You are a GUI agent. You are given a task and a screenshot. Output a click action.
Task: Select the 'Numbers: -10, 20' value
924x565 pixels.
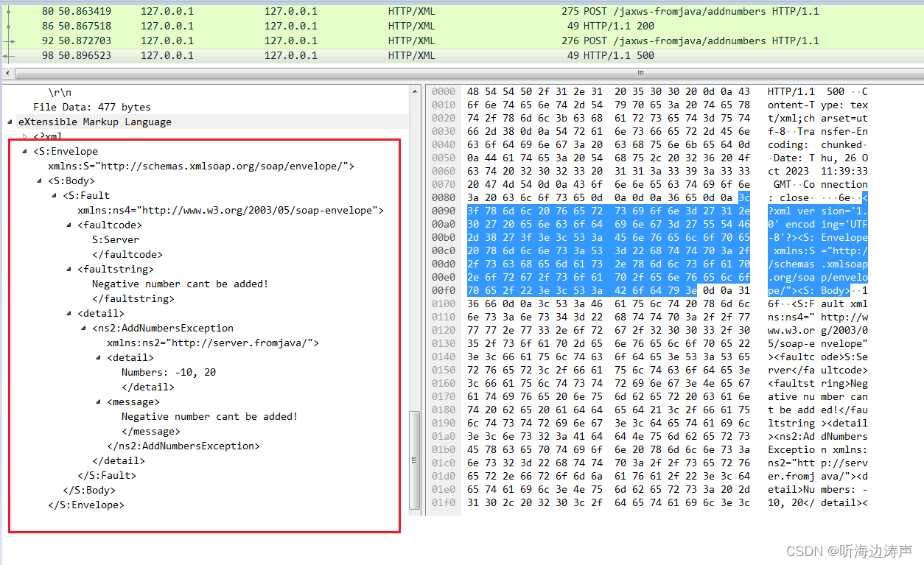[169, 372]
